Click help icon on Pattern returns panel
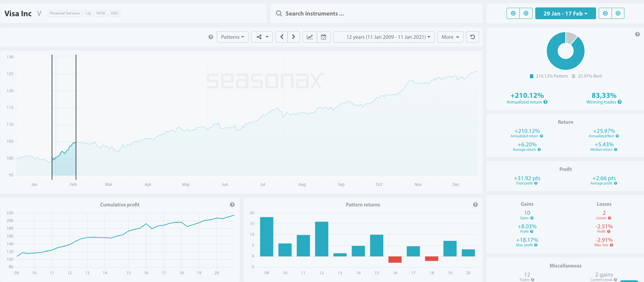The width and height of the screenshot is (644, 282). pos(475,204)
